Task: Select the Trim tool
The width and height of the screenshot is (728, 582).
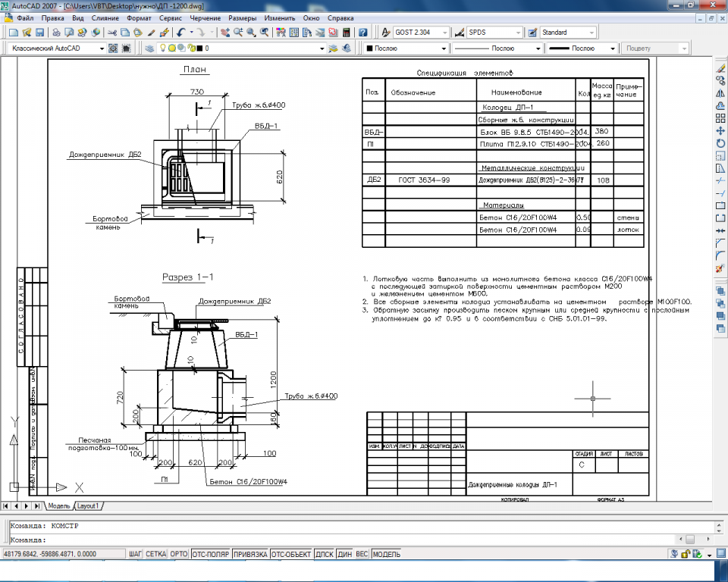Action: (720, 180)
